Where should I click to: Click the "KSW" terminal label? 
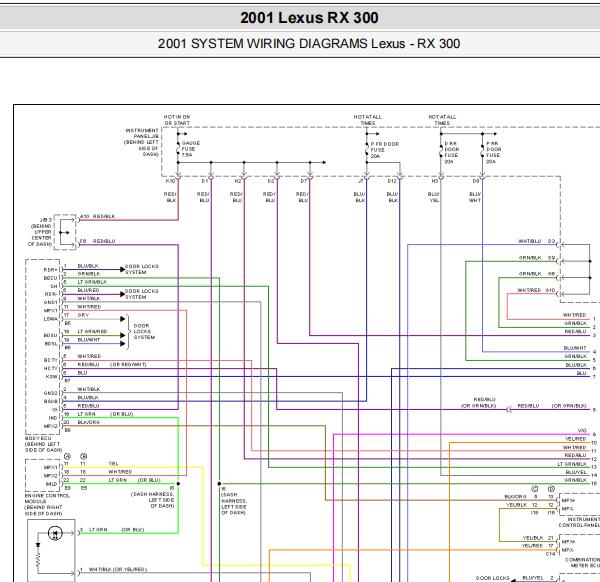point(52,377)
